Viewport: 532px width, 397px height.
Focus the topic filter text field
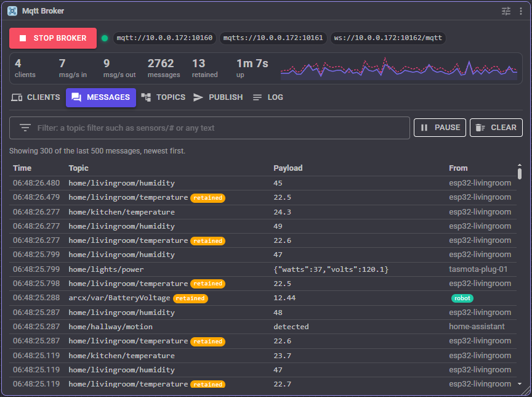(x=210, y=128)
